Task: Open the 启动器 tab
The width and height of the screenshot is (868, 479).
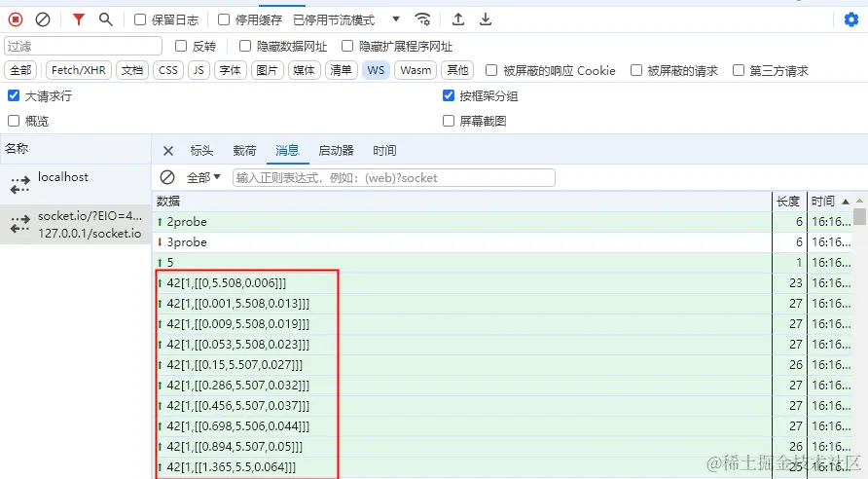Action: coord(336,151)
